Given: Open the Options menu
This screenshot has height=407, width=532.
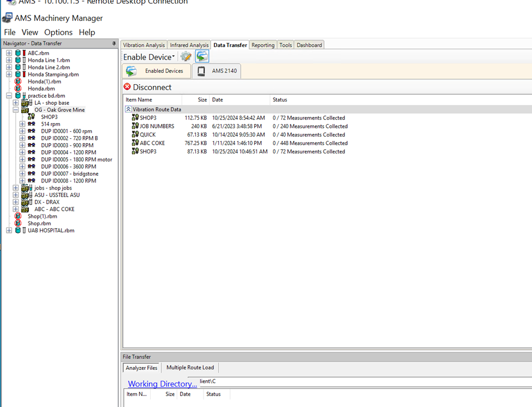Looking at the screenshot, I should click(x=58, y=32).
